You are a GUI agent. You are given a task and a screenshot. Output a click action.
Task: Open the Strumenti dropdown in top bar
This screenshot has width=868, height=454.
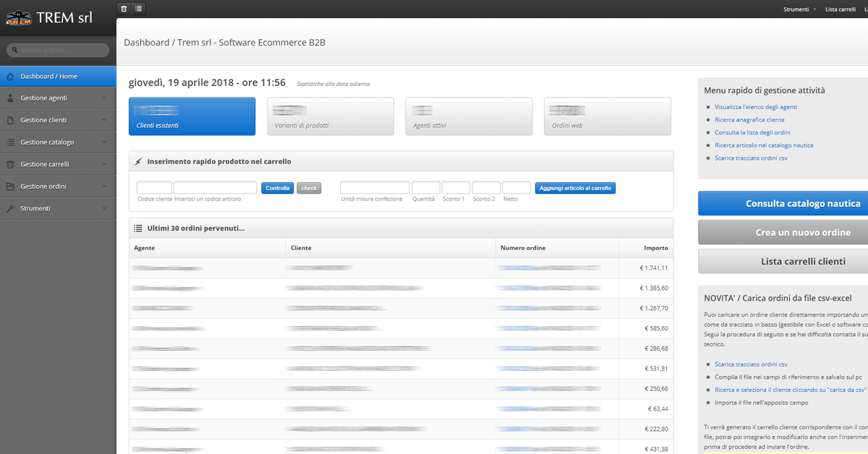tap(799, 9)
